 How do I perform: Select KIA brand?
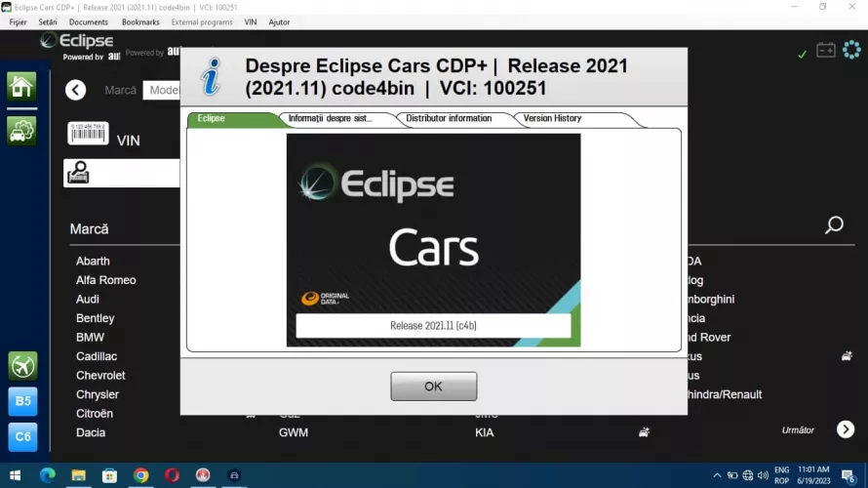coord(485,432)
